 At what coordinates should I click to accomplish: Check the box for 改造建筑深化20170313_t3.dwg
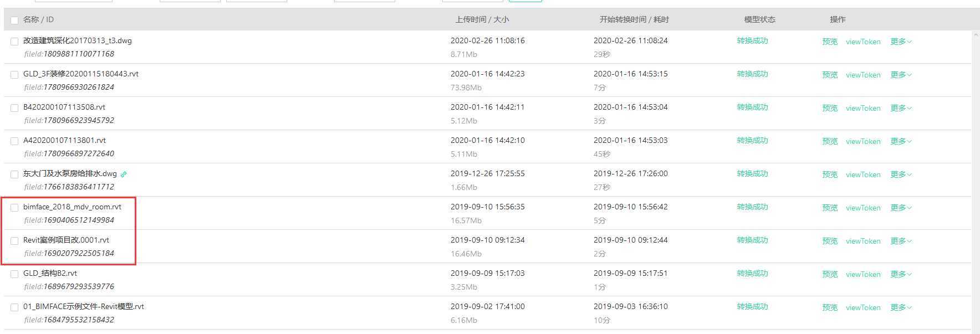[14, 42]
